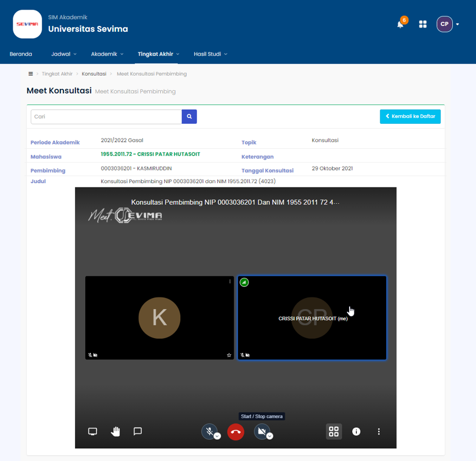Start screen sharing in the meeting
The width and height of the screenshot is (476, 461).
tap(93, 431)
